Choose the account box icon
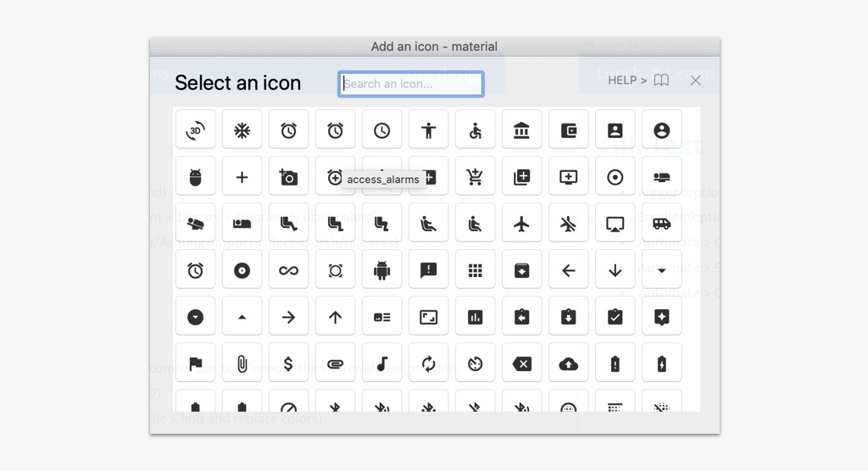 coord(615,130)
